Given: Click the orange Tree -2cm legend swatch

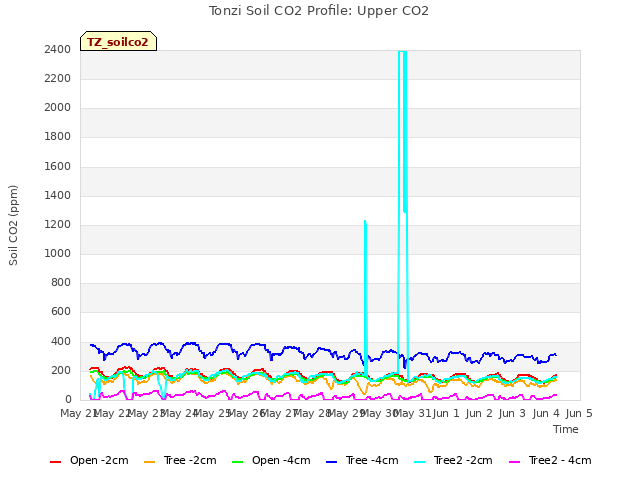Looking at the screenshot, I should click(149, 462).
